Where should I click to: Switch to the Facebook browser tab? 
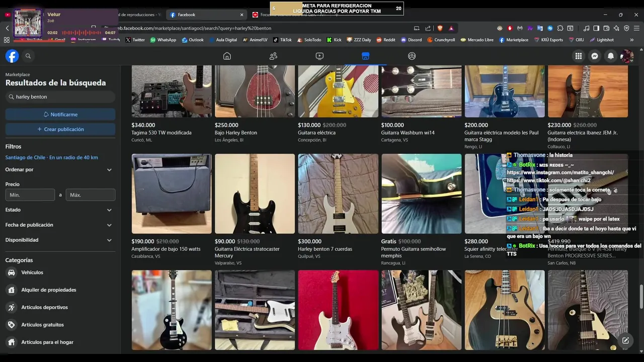tap(206, 15)
